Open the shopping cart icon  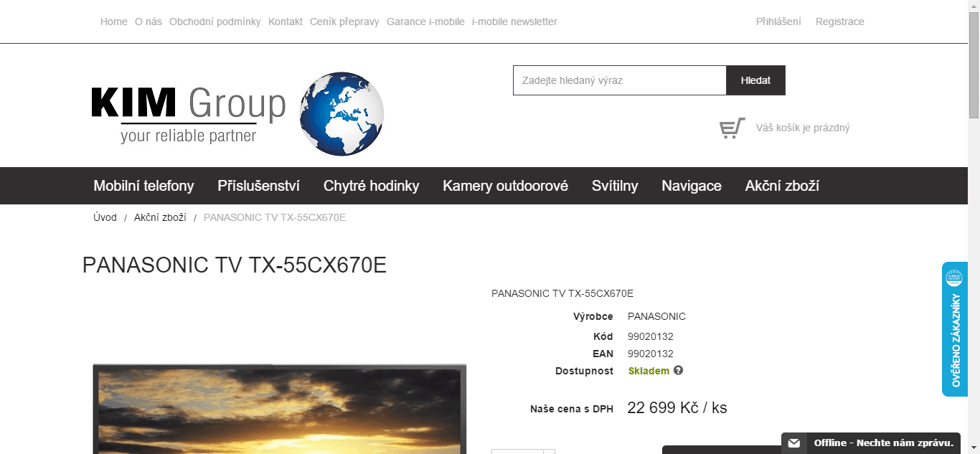coord(732,128)
